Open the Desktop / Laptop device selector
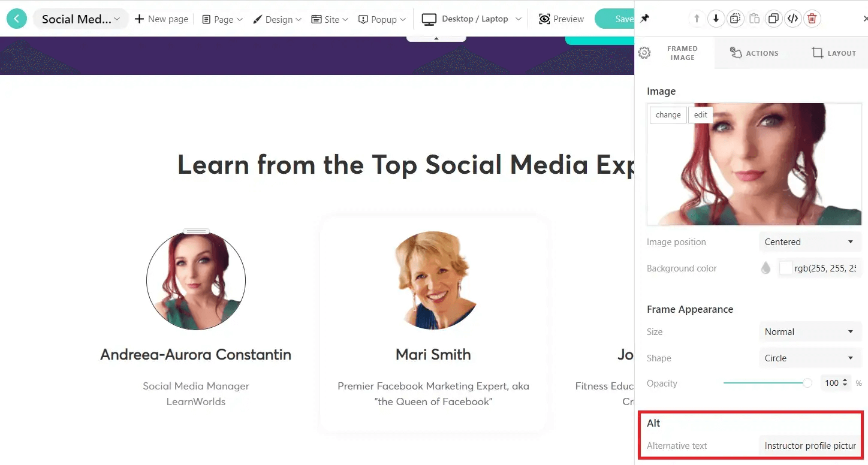Screen dimensions: 868x465 pyautogui.click(x=471, y=19)
